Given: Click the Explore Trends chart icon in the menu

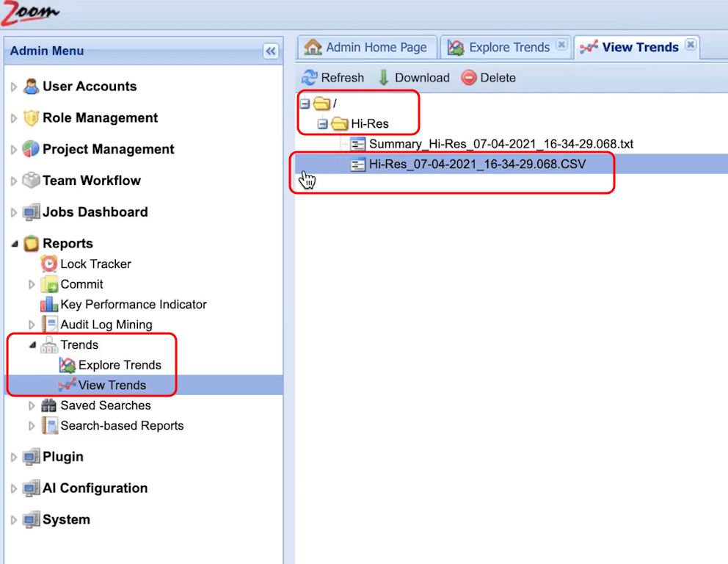Looking at the screenshot, I should coord(68,365).
